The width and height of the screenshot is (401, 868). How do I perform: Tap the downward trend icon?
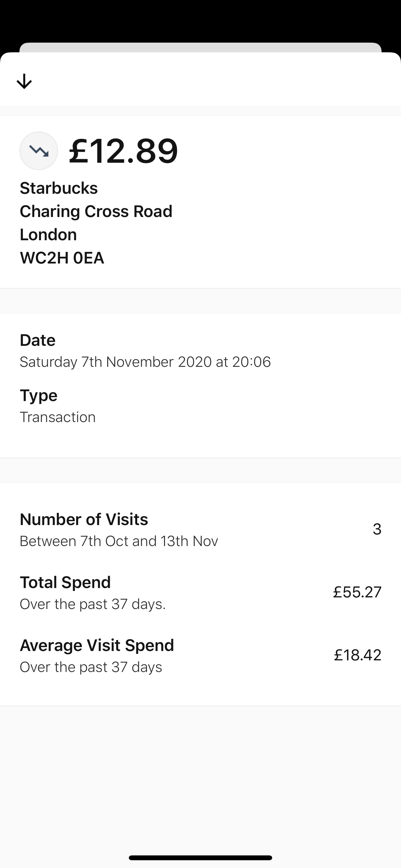39,150
